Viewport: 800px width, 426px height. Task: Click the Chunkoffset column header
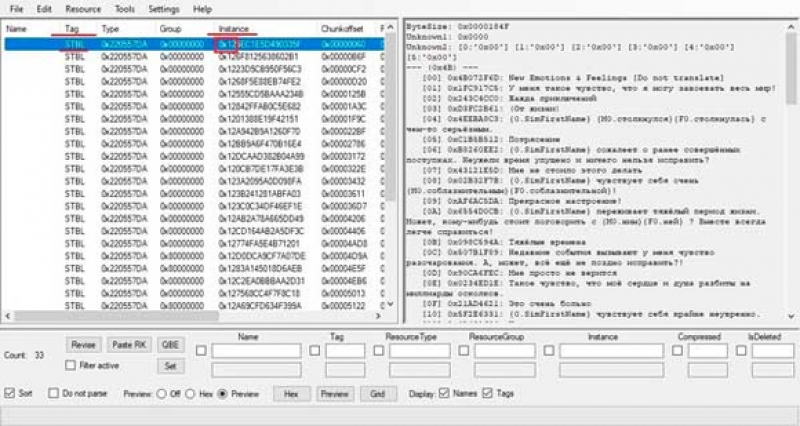340,30
